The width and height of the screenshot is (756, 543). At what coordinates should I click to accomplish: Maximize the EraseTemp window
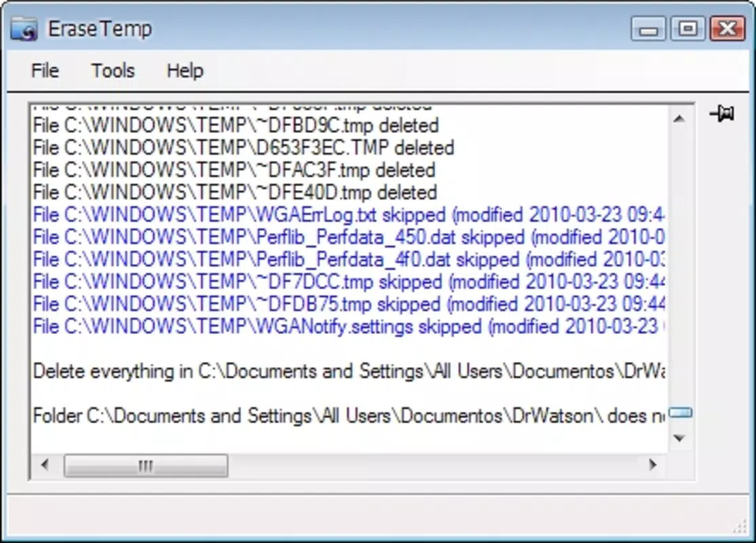coord(687,29)
